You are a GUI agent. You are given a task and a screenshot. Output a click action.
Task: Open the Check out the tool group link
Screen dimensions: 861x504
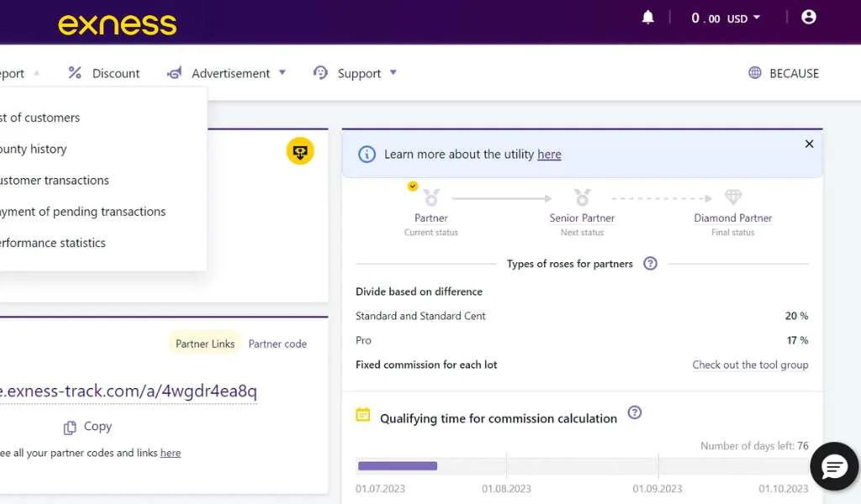pyautogui.click(x=750, y=365)
